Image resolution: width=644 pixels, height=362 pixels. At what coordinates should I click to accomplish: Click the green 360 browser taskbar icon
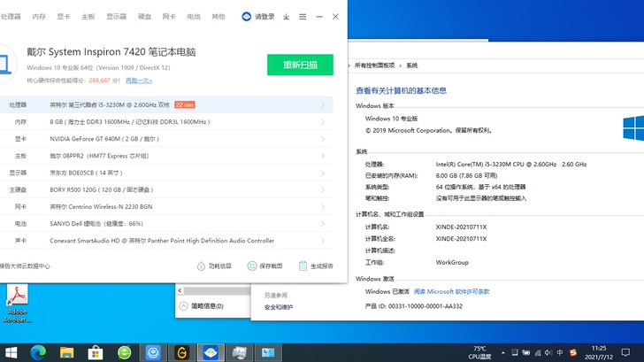click(x=124, y=352)
